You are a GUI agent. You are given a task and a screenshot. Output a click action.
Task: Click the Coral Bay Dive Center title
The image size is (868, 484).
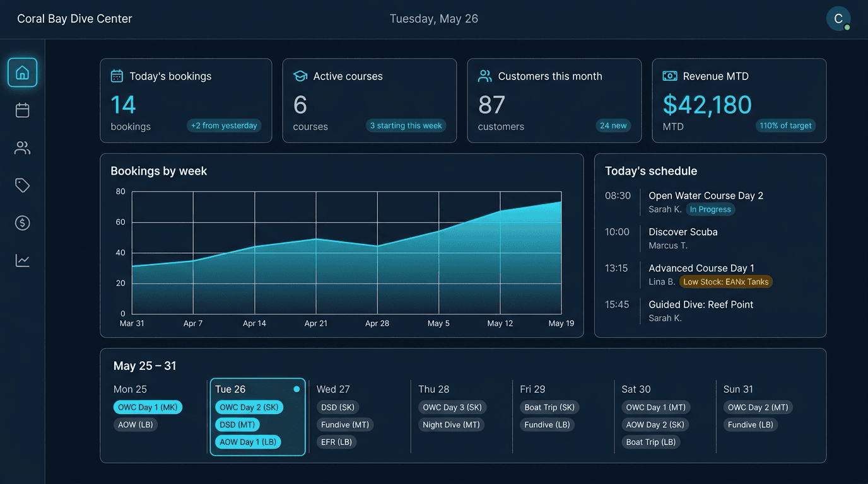[74, 19]
